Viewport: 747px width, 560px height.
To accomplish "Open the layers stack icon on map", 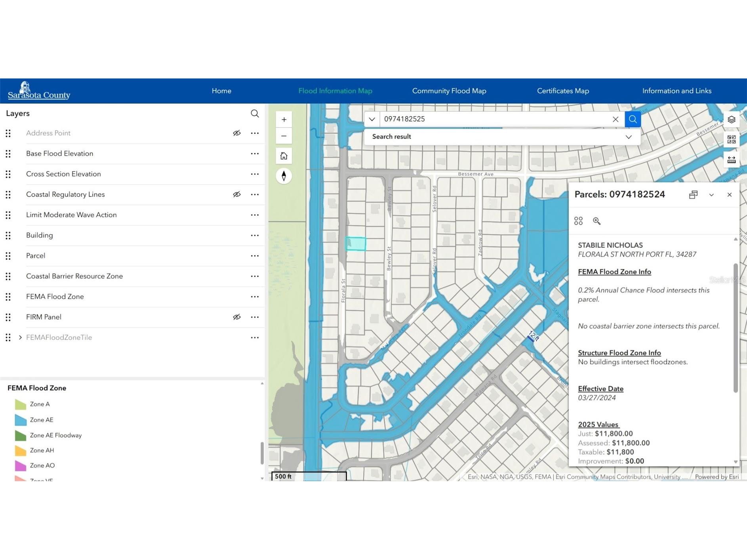I will [731, 120].
